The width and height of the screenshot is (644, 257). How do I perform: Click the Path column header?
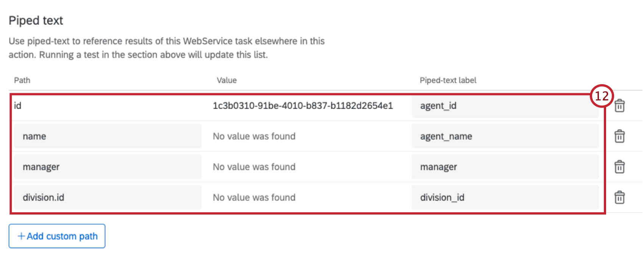[x=22, y=80]
